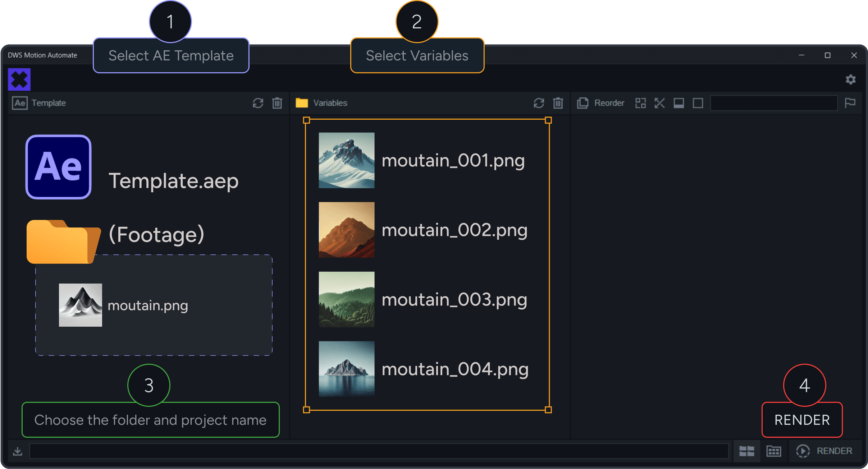Image resolution: width=868 pixels, height=469 pixels.
Task: Delete the loaded template with trash icon
Action: tap(277, 103)
